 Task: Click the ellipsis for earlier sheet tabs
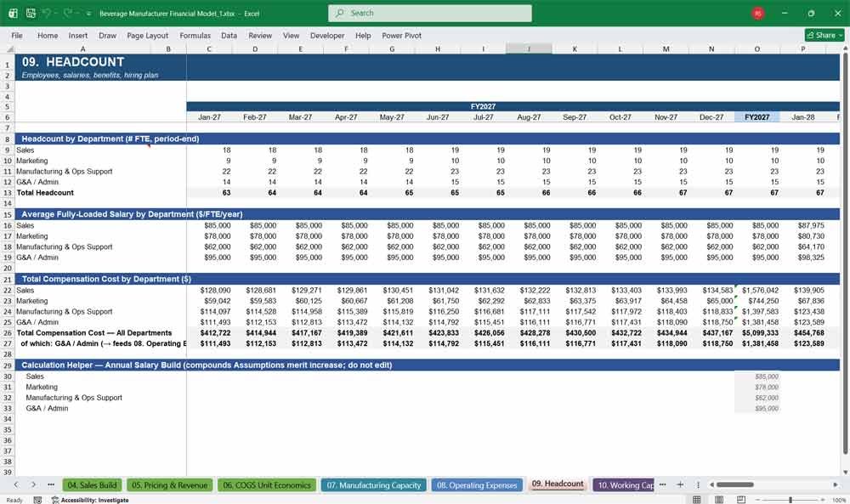pyautogui.click(x=50, y=484)
